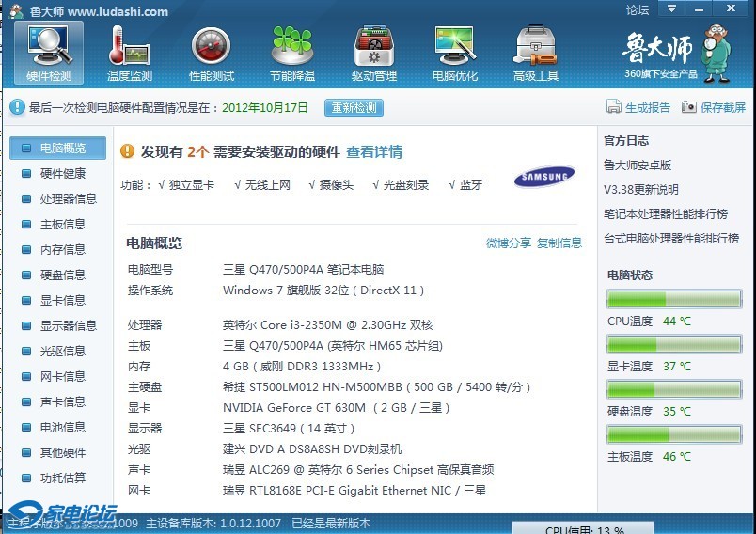Click the CPU温度 progress bar
Viewport: 756px width, 534px height.
pyautogui.click(x=674, y=299)
